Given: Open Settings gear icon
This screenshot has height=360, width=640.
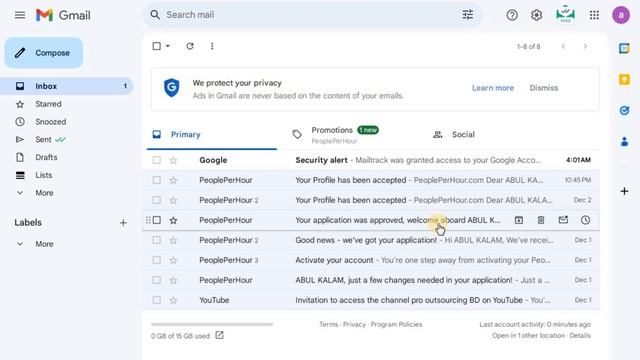Looking at the screenshot, I should 536,15.
